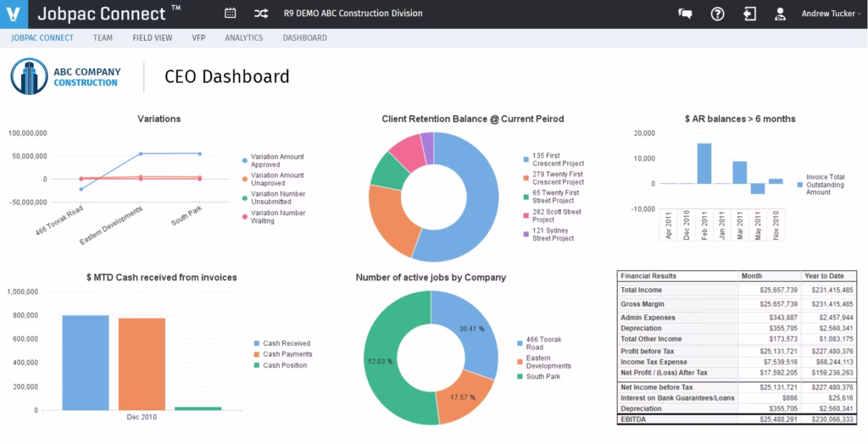Open the chat messages icon
Screen dimensions: 868x444
[685, 14]
